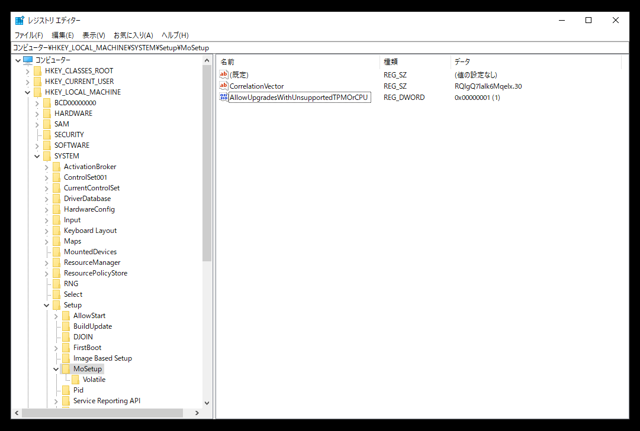Click the CurrentControlSet folder icon

pos(57,188)
